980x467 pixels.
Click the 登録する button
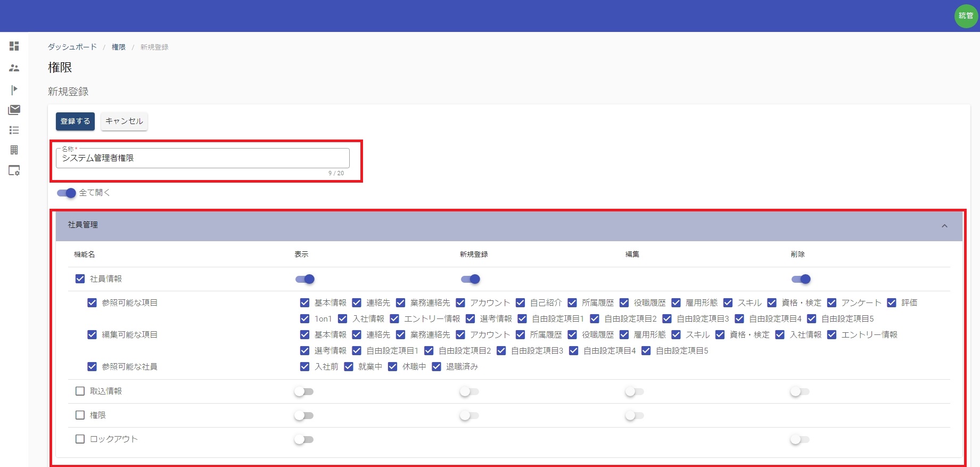[x=75, y=121]
